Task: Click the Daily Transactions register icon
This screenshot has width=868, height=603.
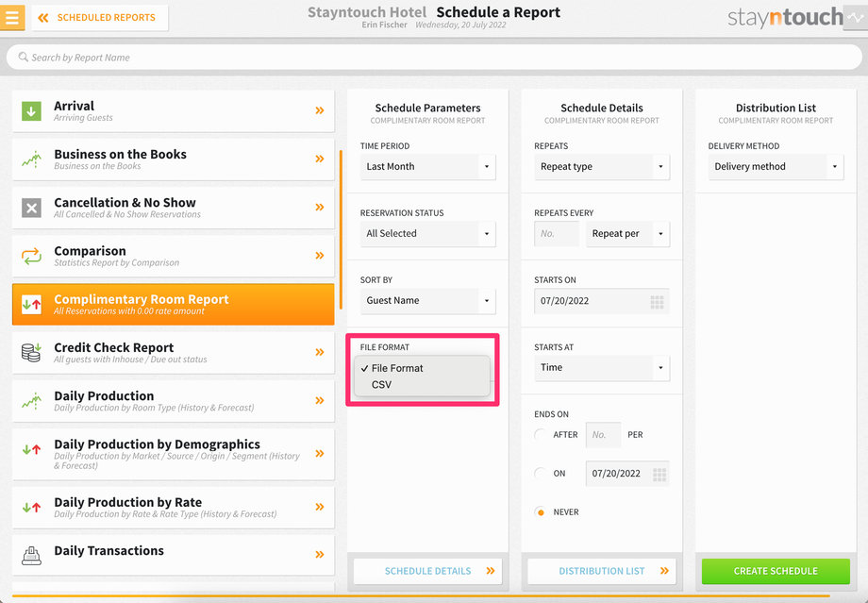Action: pos(31,555)
